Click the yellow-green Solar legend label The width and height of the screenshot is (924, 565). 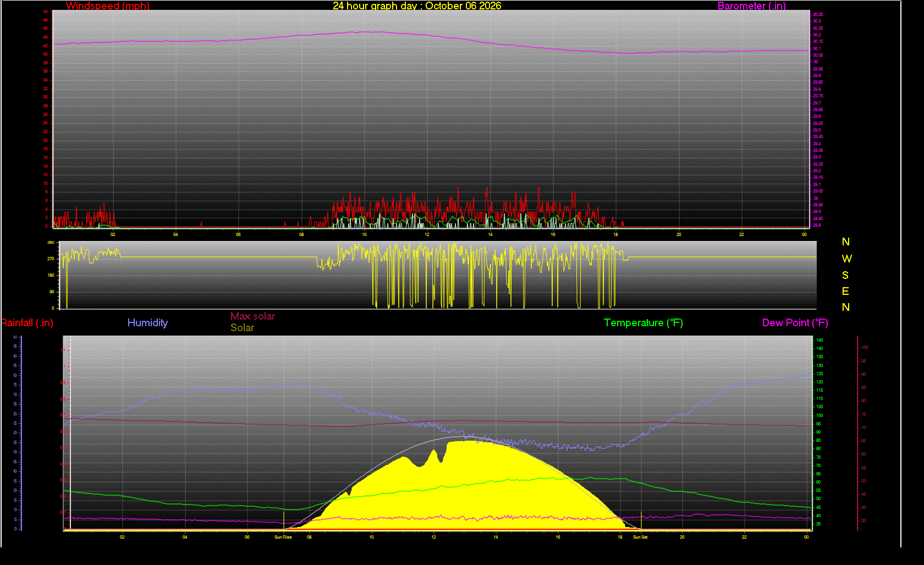click(x=242, y=328)
